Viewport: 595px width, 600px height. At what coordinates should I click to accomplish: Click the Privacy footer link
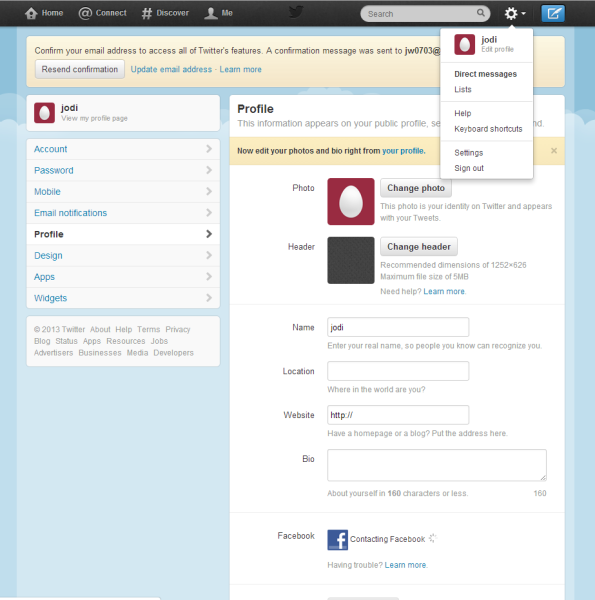click(x=178, y=329)
